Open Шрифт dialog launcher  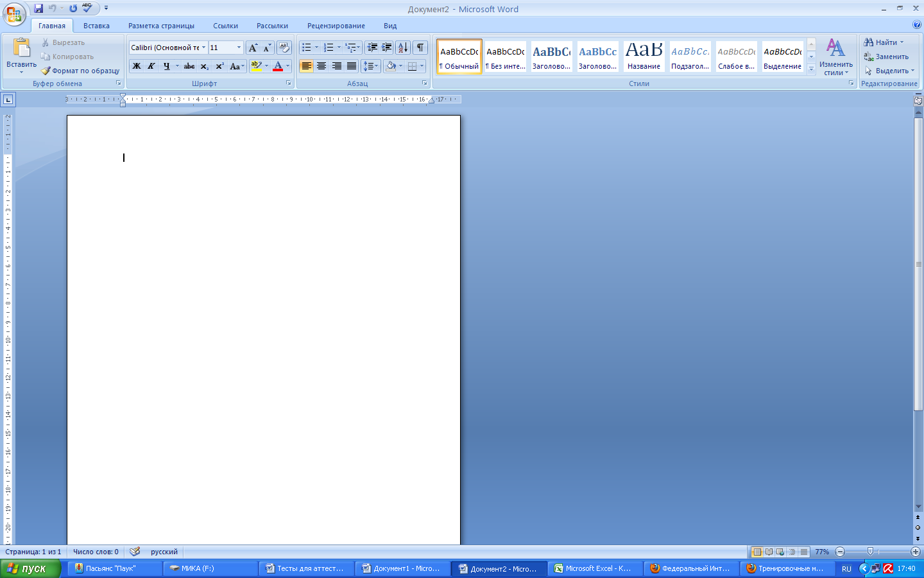pos(288,83)
